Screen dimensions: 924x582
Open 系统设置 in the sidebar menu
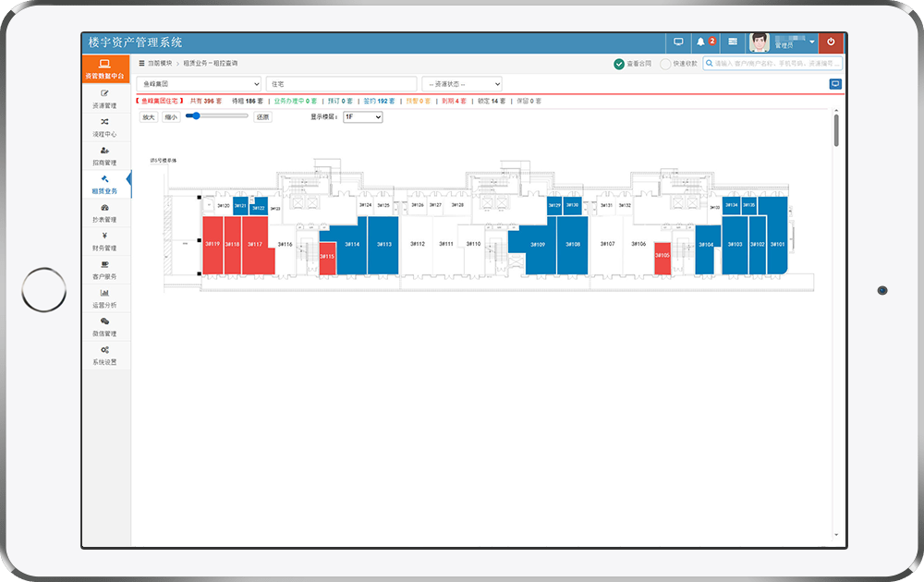point(105,356)
